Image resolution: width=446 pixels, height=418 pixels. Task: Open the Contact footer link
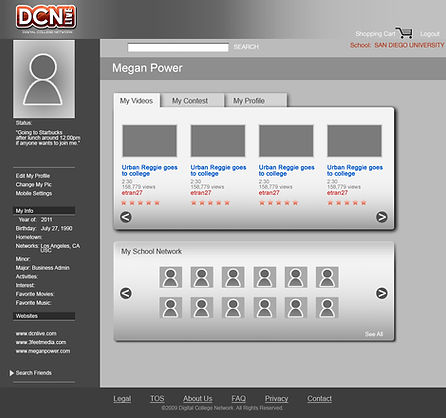tap(319, 399)
